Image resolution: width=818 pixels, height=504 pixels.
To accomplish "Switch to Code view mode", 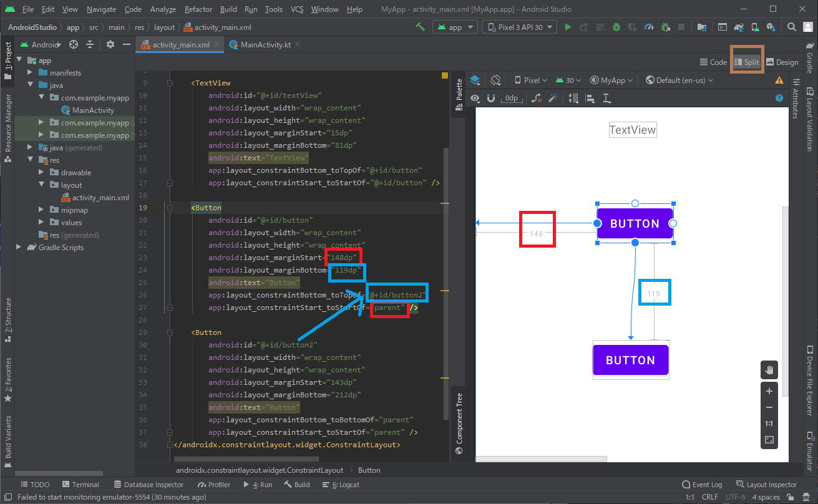I will pos(714,62).
